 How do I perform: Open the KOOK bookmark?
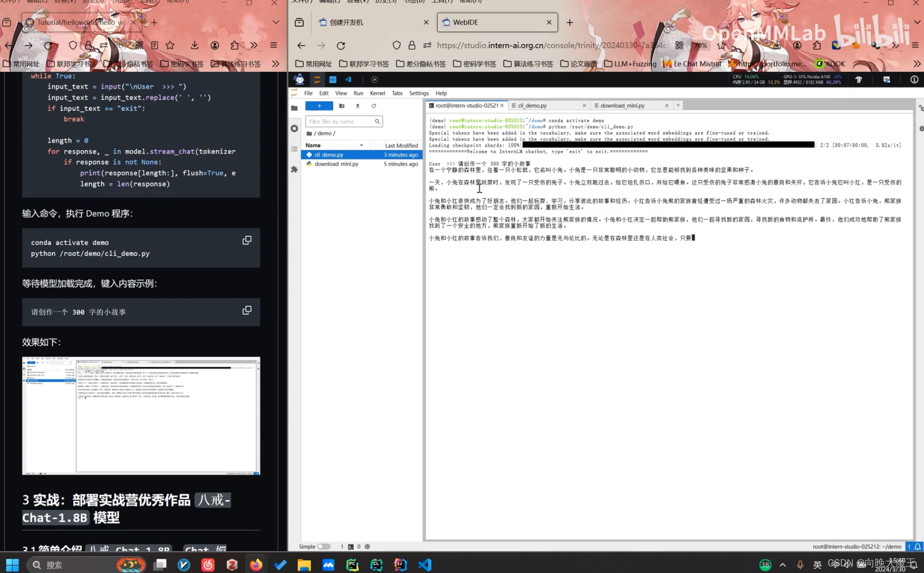tap(830, 64)
